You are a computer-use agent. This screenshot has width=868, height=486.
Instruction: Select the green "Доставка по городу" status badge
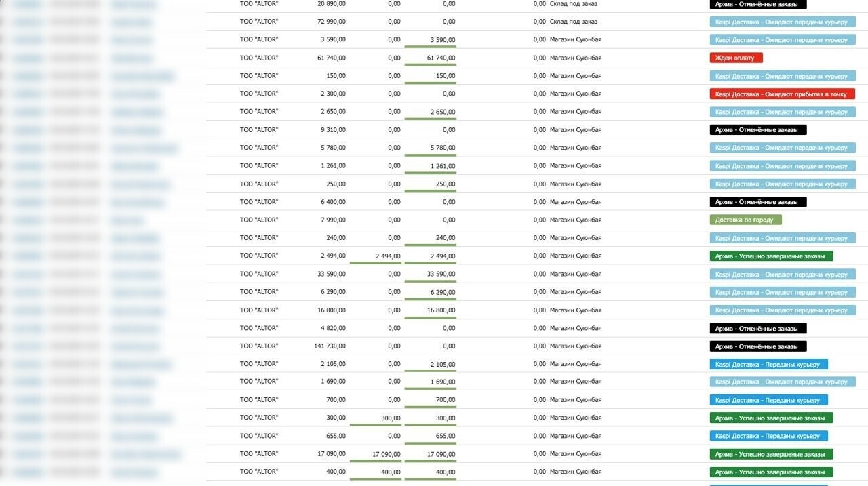745,220
